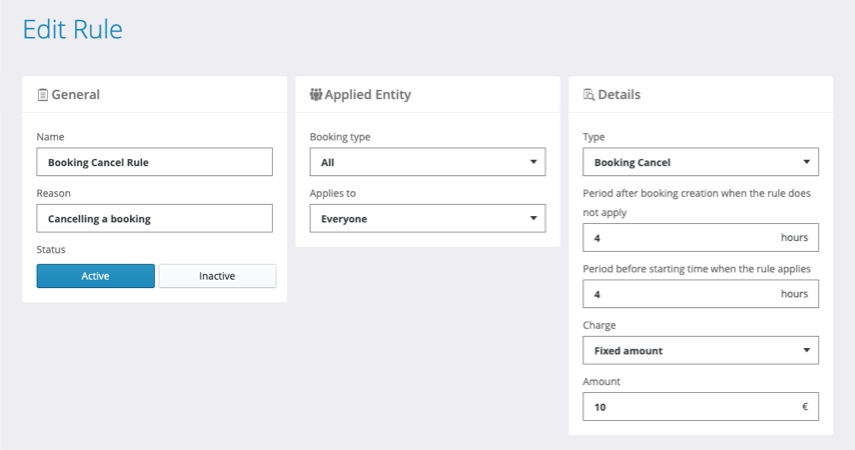This screenshot has height=450, width=855.
Task: Click the General panel clipboard icon
Action: pyautogui.click(x=42, y=95)
